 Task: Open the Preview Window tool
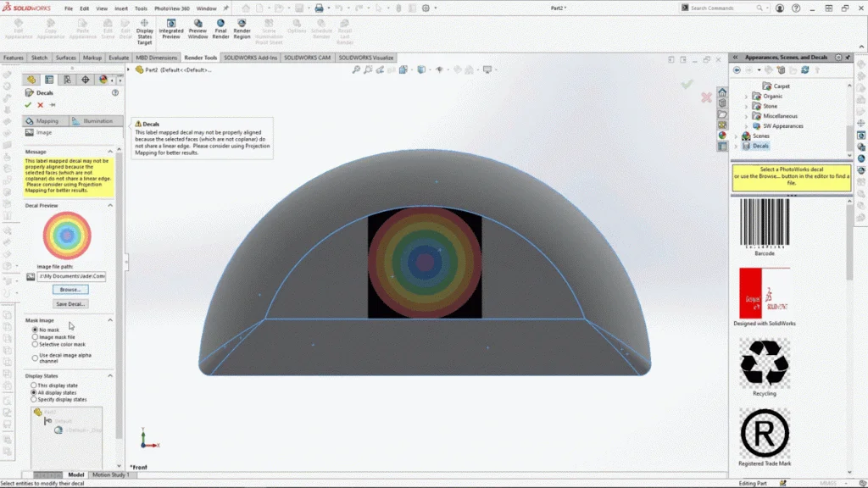(x=198, y=28)
